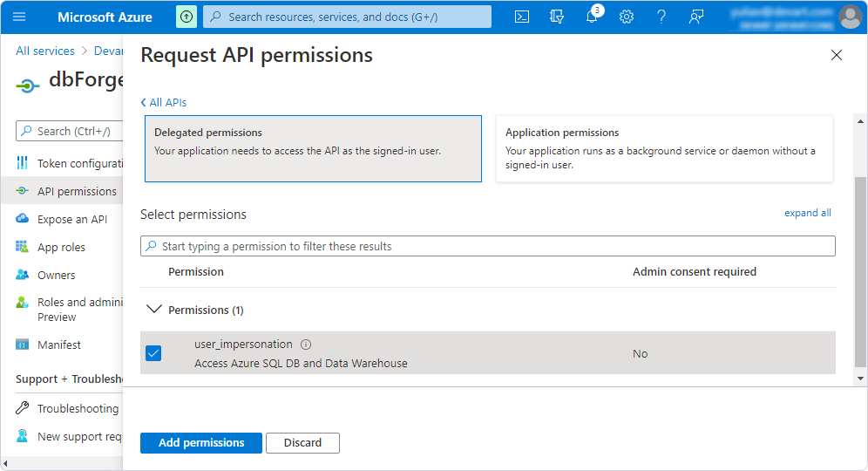Click the API permissions sidebar icon
The width and height of the screenshot is (868, 471).
click(x=22, y=191)
